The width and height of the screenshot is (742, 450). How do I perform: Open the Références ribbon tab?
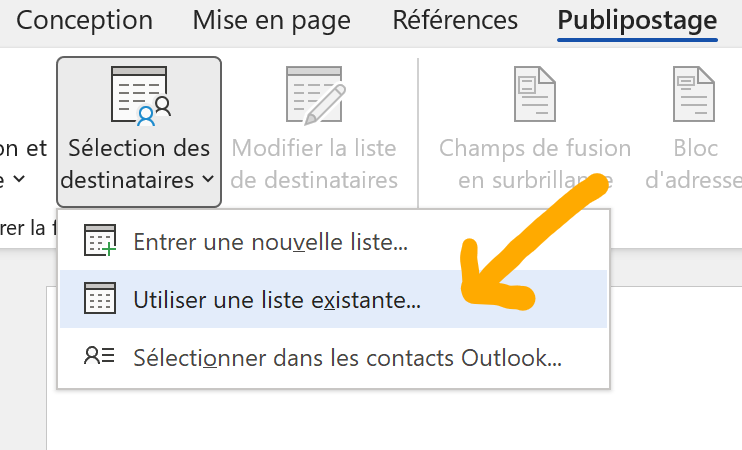455,21
